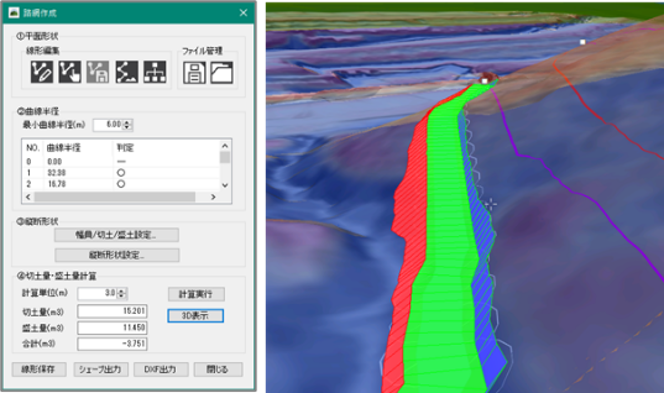Select curve row with radius 32.98

click(x=121, y=173)
